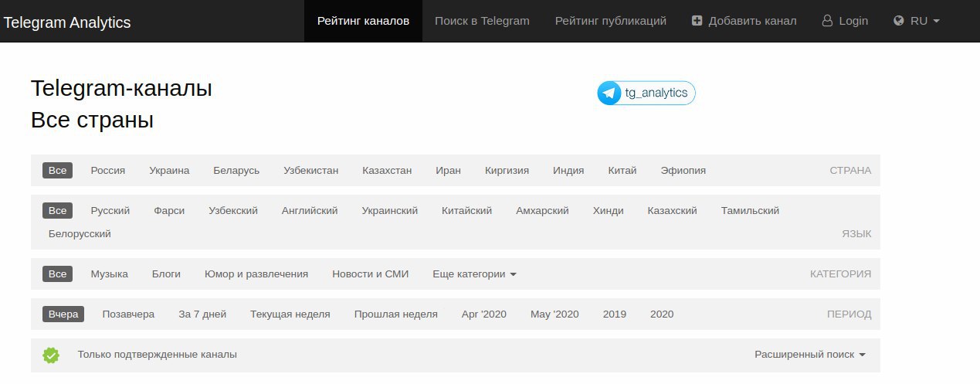Filter by country Украина

169,170
